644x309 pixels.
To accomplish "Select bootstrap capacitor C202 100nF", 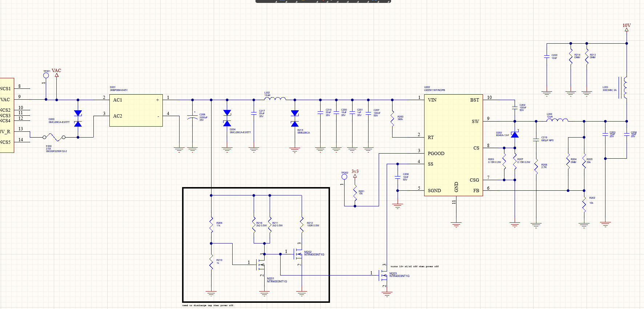I will (x=515, y=108).
